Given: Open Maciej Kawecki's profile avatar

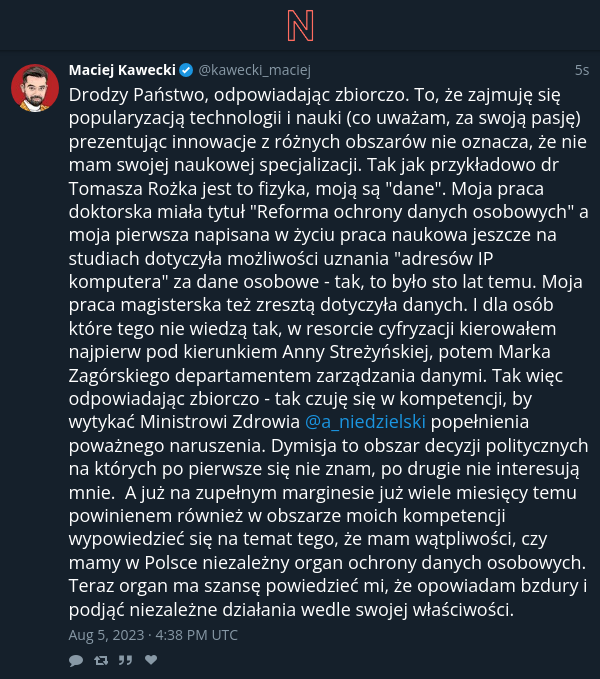Looking at the screenshot, I should (x=35, y=88).
